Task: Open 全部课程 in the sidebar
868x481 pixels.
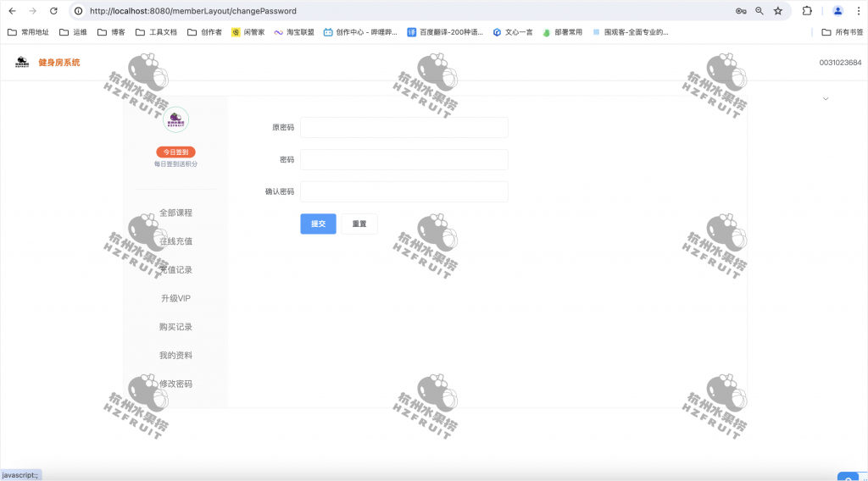Action: [176, 213]
